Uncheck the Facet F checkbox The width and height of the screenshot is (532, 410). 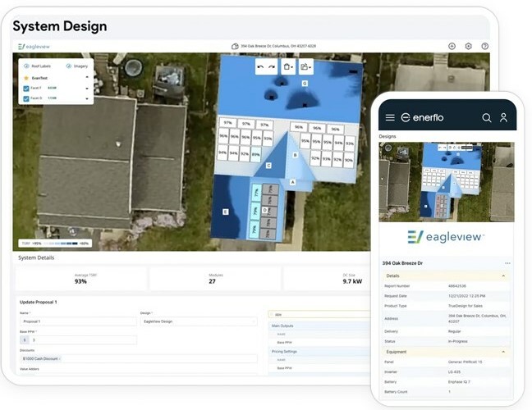coord(26,89)
